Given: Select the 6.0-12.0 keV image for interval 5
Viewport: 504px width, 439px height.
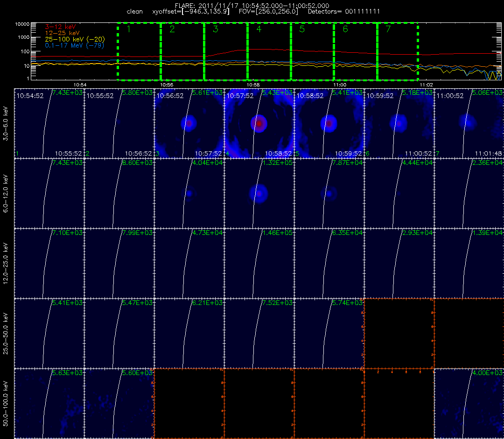Looking at the screenshot, I should [329, 193].
